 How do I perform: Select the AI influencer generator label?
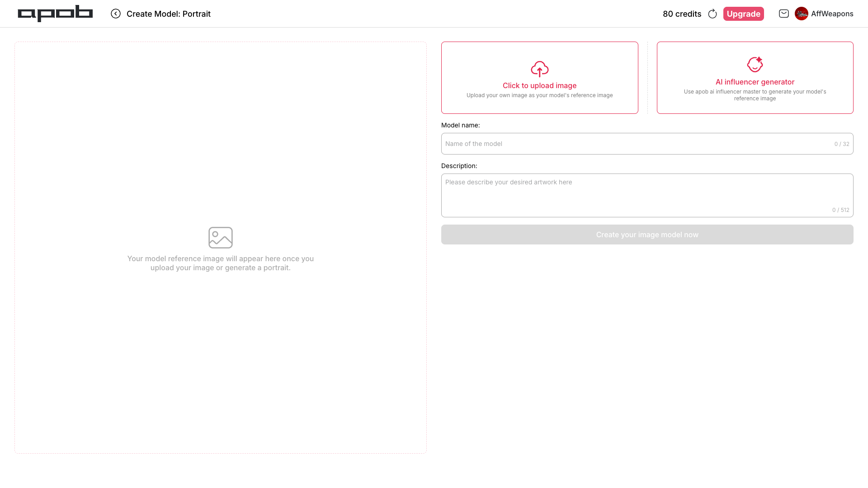[755, 82]
